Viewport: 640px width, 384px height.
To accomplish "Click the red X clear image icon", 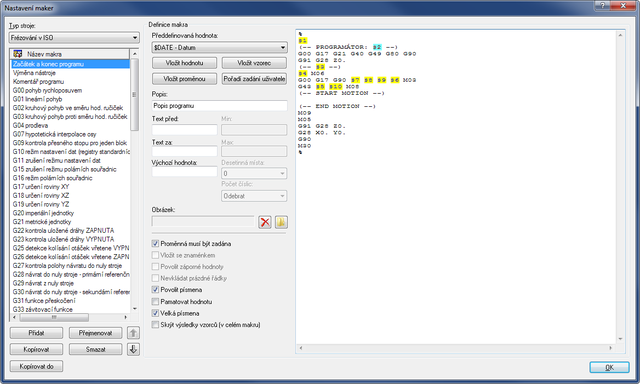I will coord(265,222).
